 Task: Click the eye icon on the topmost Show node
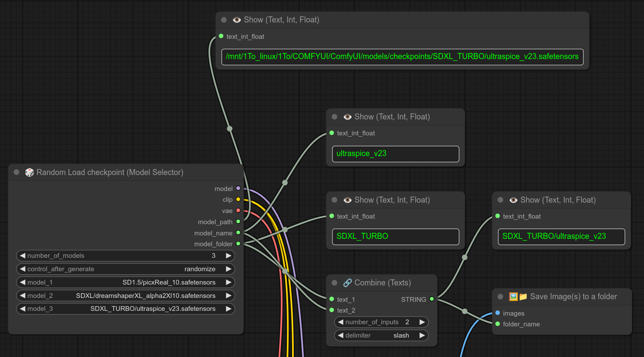236,20
